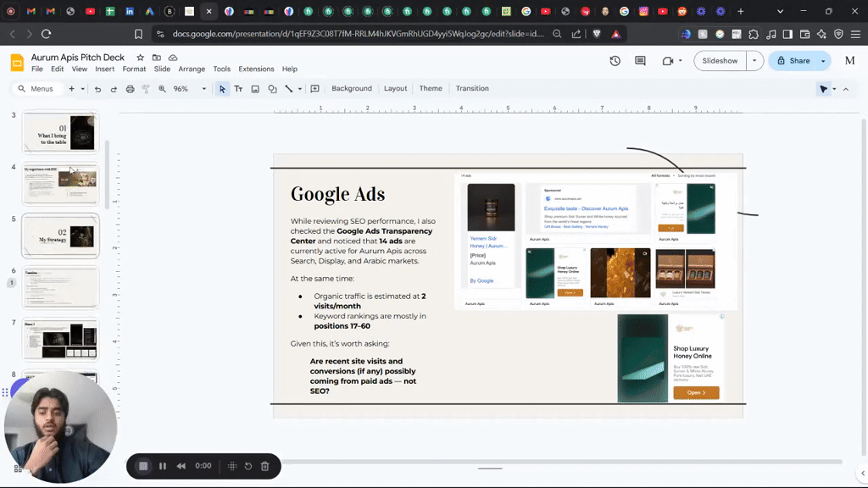The width and height of the screenshot is (868, 488).
Task: Click the video call camera icon
Action: click(x=668, y=61)
